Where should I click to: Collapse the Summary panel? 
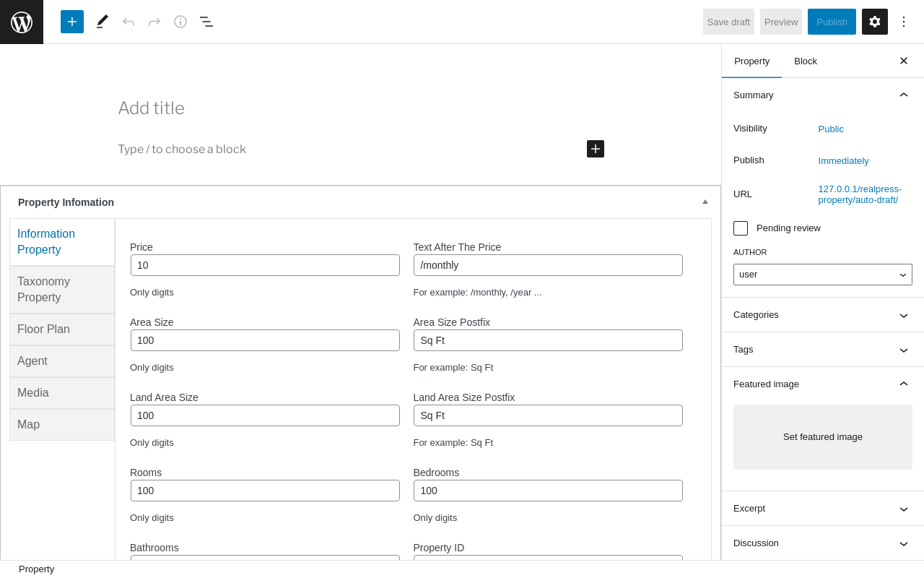[x=823, y=95]
